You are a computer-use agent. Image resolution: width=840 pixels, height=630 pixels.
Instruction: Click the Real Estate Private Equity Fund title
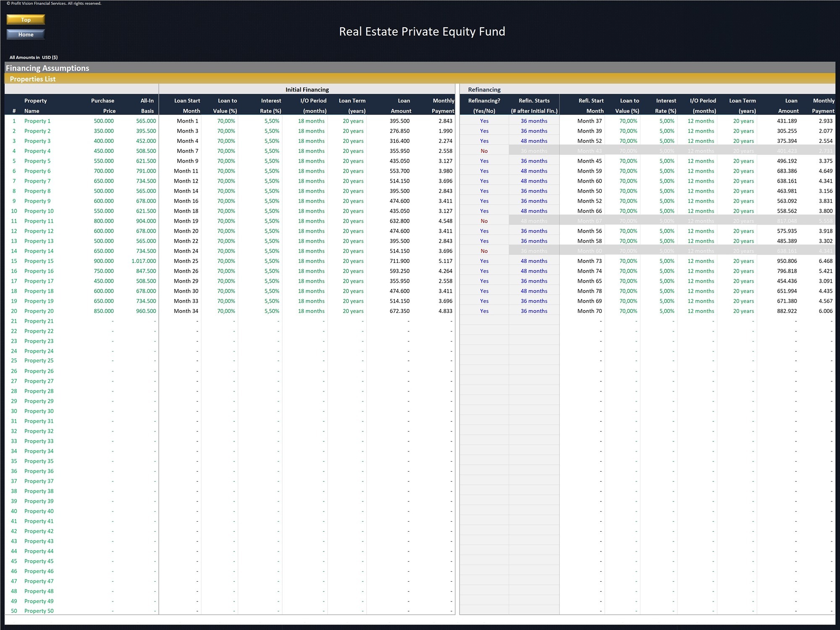422,31
